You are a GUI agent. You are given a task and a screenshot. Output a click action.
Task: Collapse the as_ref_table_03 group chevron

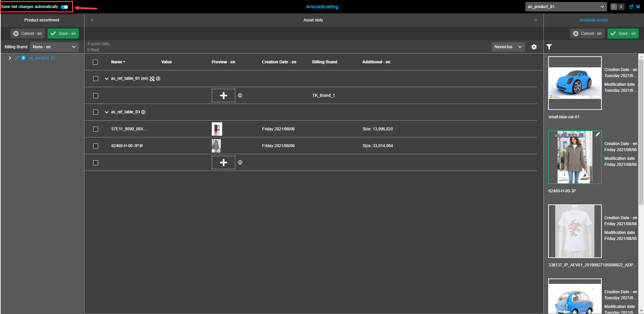[x=106, y=112]
